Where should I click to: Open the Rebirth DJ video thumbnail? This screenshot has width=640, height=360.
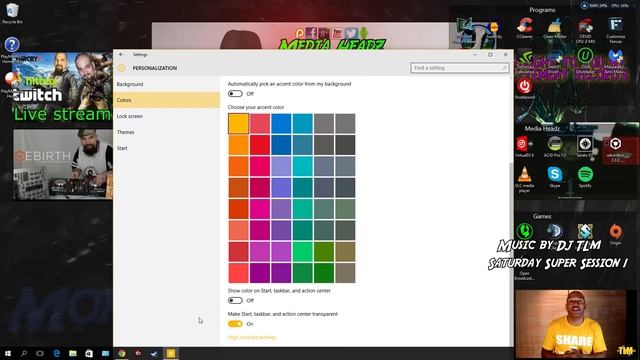[62, 164]
